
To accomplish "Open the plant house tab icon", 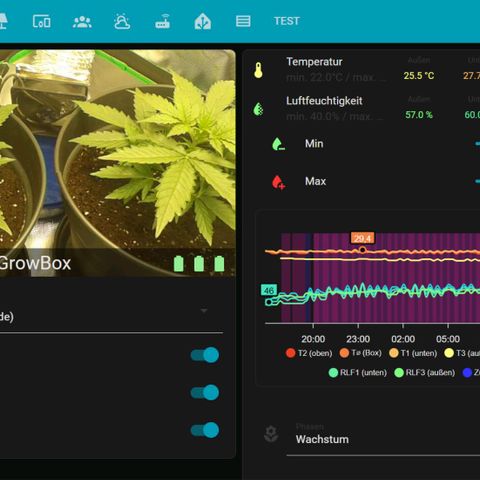I will point(203,22).
